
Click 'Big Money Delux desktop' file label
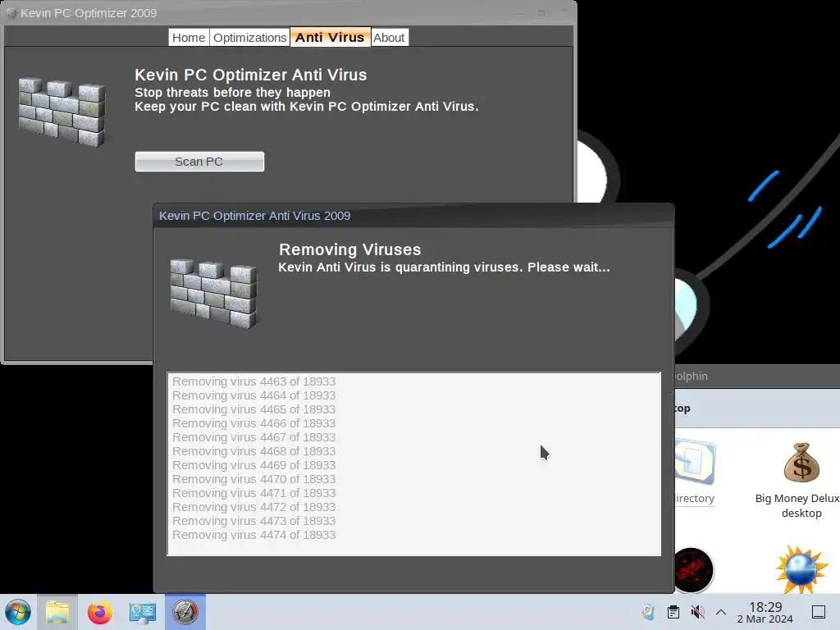tap(797, 505)
